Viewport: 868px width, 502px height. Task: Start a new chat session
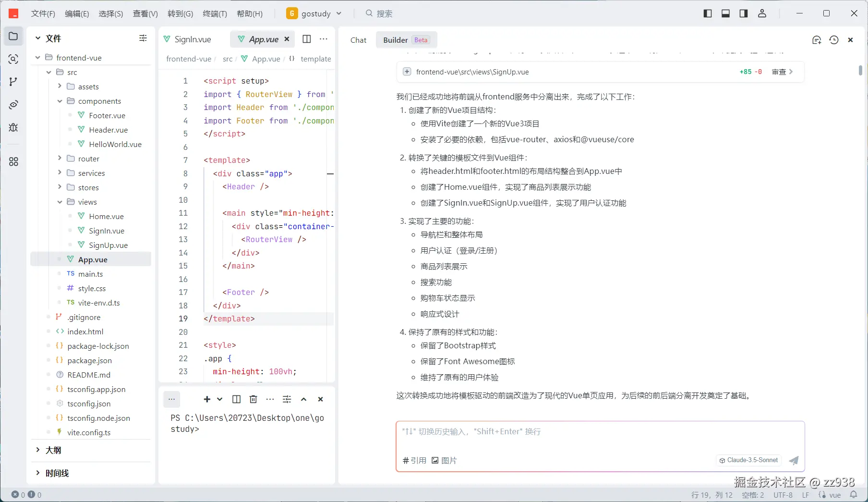817,40
